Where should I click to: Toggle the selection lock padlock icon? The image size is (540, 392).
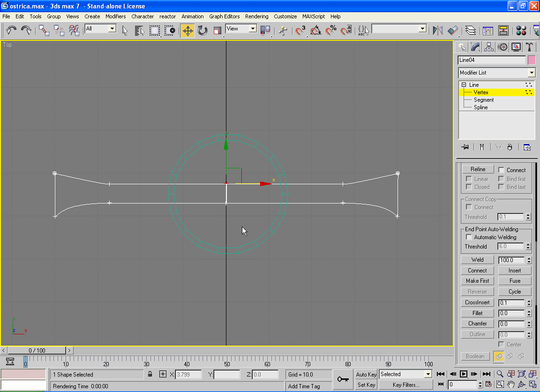pos(150,374)
